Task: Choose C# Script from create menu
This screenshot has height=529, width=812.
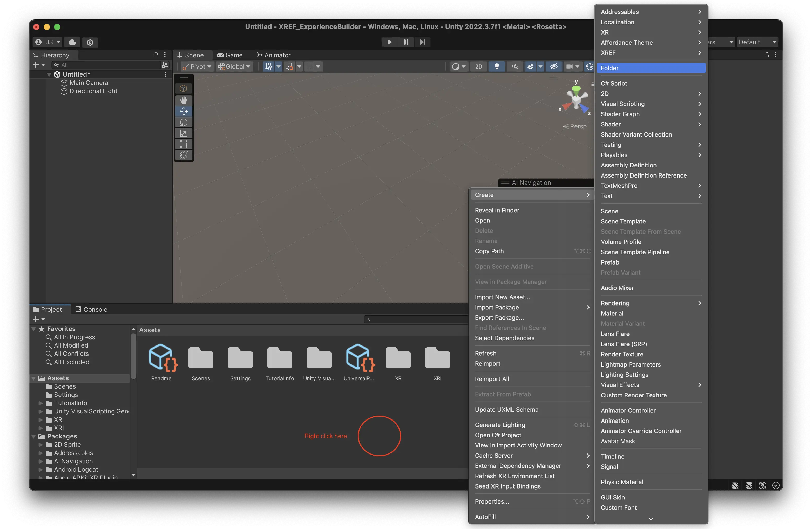Action: pyautogui.click(x=614, y=83)
